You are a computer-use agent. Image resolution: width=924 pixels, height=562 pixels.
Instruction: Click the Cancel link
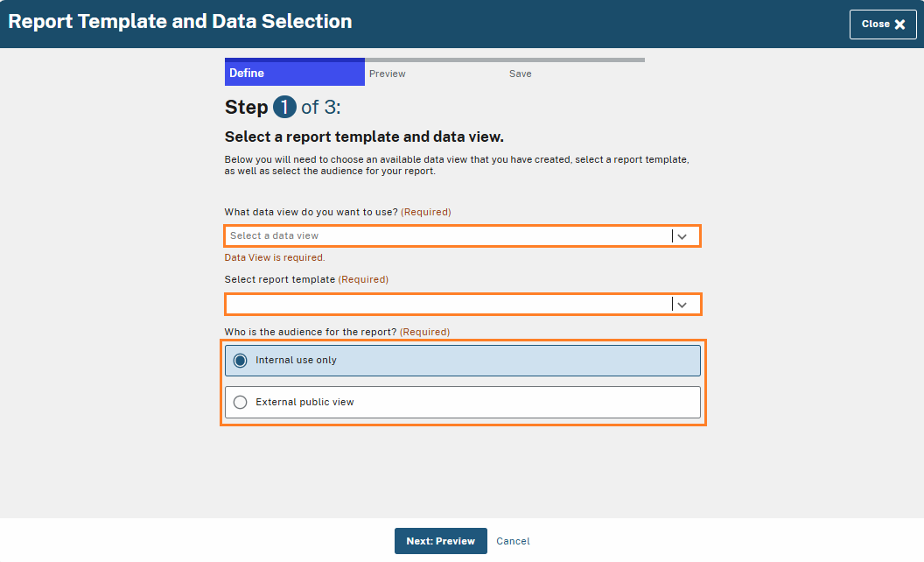coord(512,541)
